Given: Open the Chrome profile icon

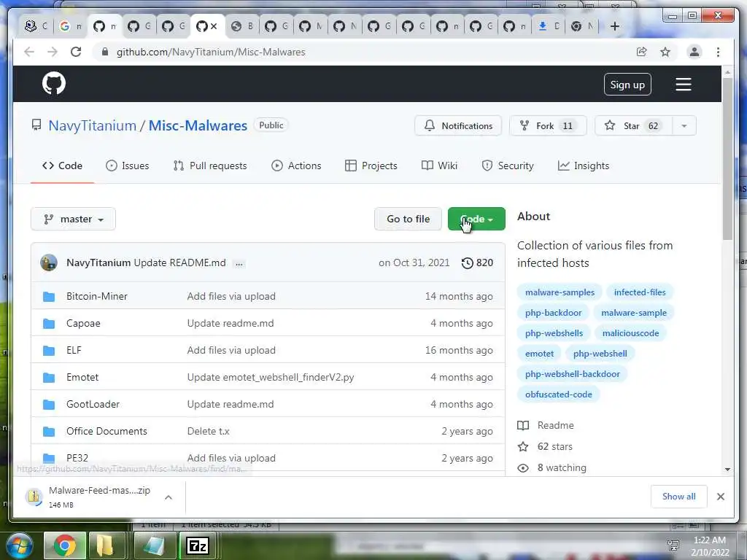Looking at the screenshot, I should click(x=694, y=52).
